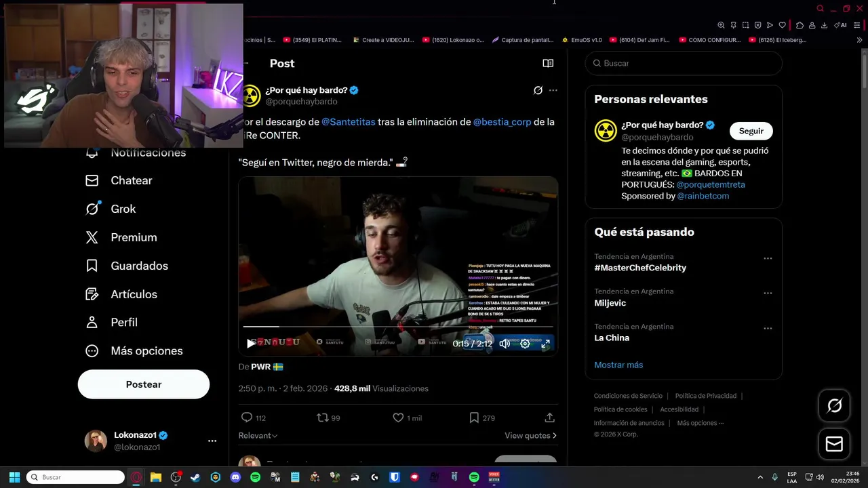
Task: Open the EmuOS v1.0 bookmark
Action: pyautogui.click(x=582, y=40)
